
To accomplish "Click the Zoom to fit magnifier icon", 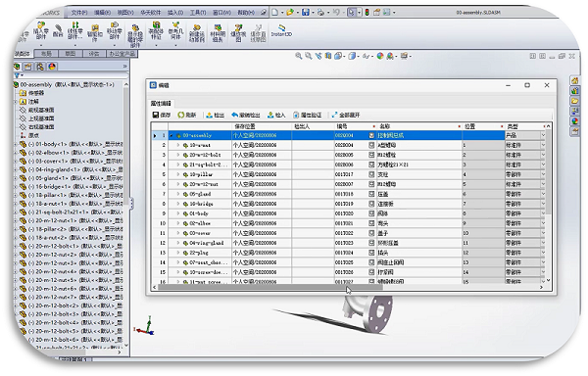I will pos(299,56).
